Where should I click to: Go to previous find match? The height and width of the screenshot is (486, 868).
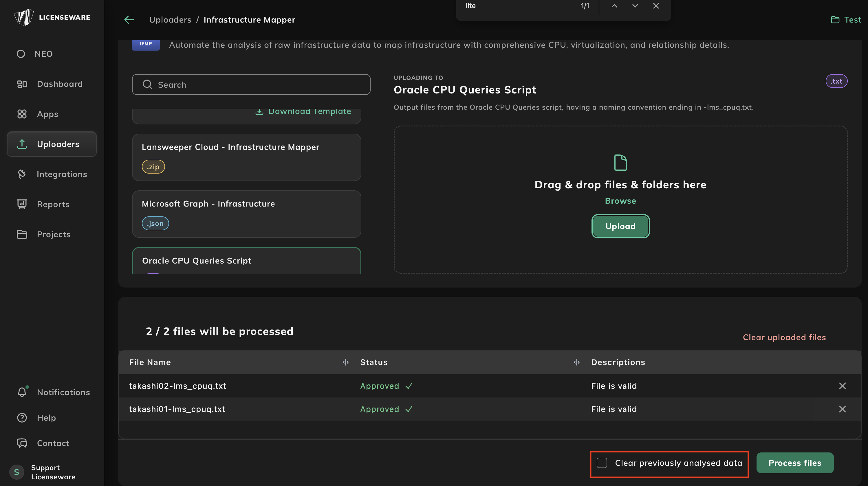click(x=614, y=6)
